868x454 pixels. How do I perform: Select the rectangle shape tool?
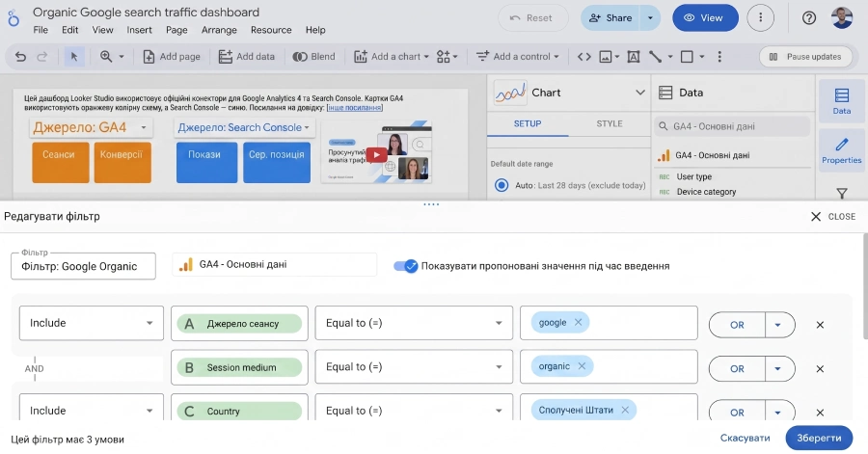point(687,57)
